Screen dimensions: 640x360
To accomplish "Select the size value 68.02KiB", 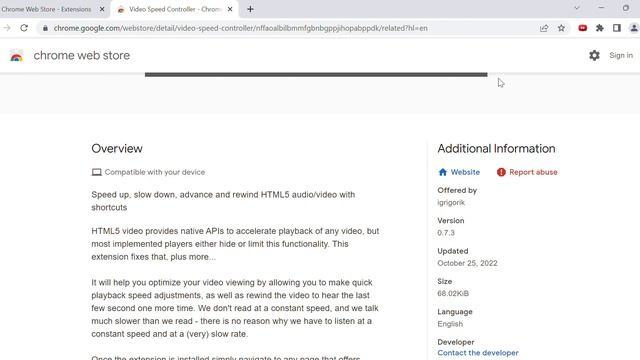I will (453, 293).
